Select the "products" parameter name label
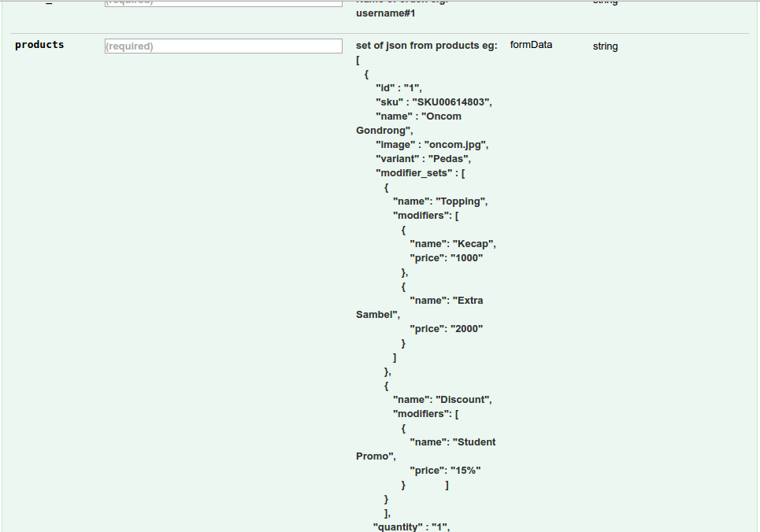The width and height of the screenshot is (760, 532). (x=39, y=45)
